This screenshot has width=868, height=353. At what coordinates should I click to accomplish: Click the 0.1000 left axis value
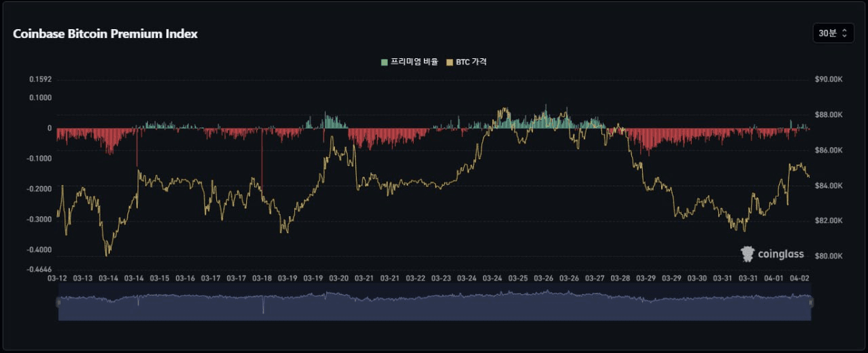pos(40,98)
